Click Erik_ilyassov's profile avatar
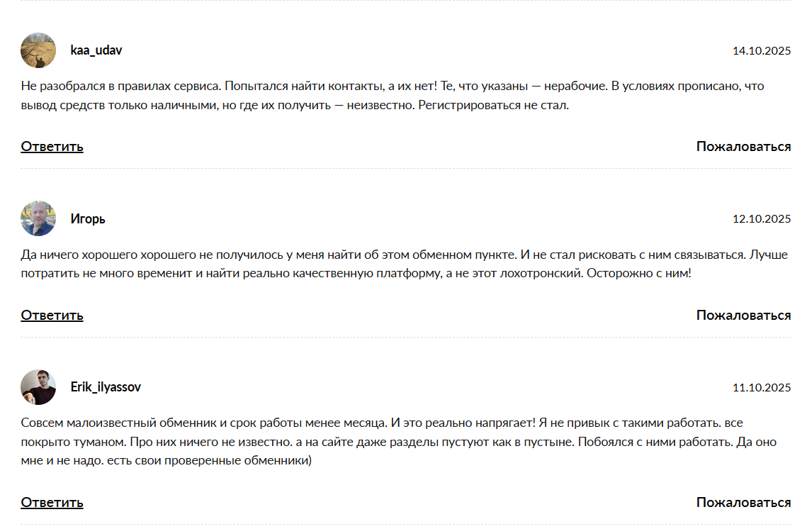Image resolution: width=812 pixels, height=529 pixels. click(x=38, y=387)
